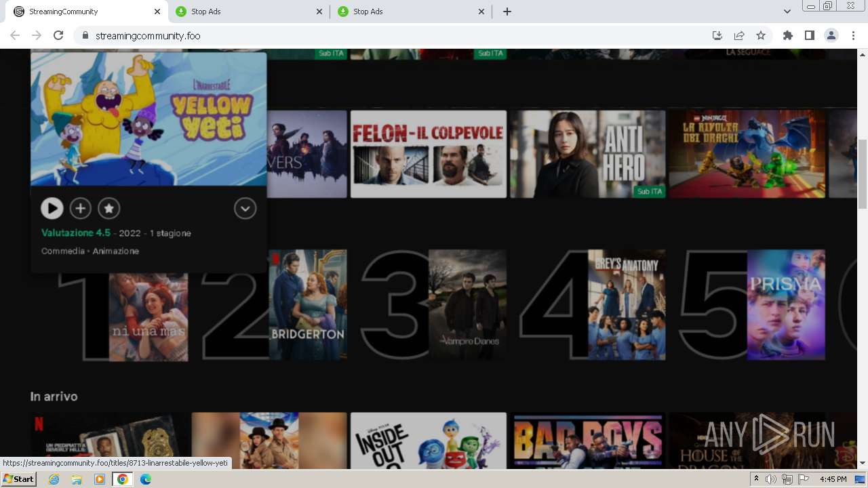Reload the current page
868x488 pixels.
58,35
